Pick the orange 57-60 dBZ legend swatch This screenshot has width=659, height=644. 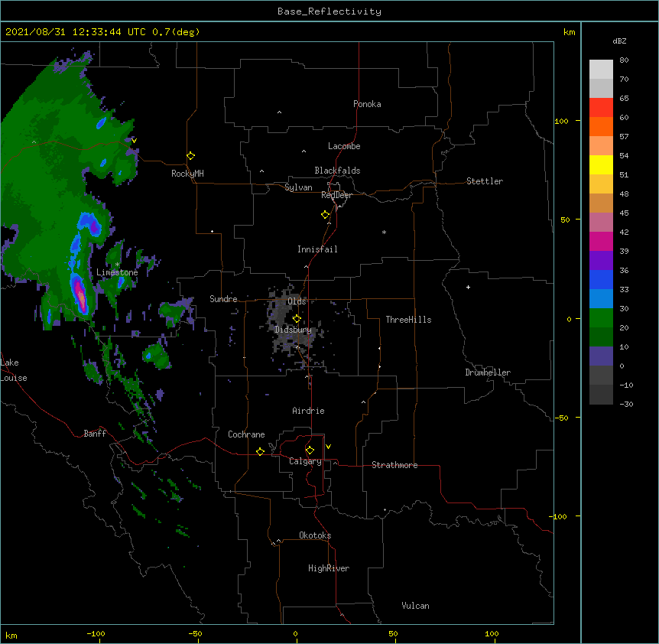click(601, 127)
